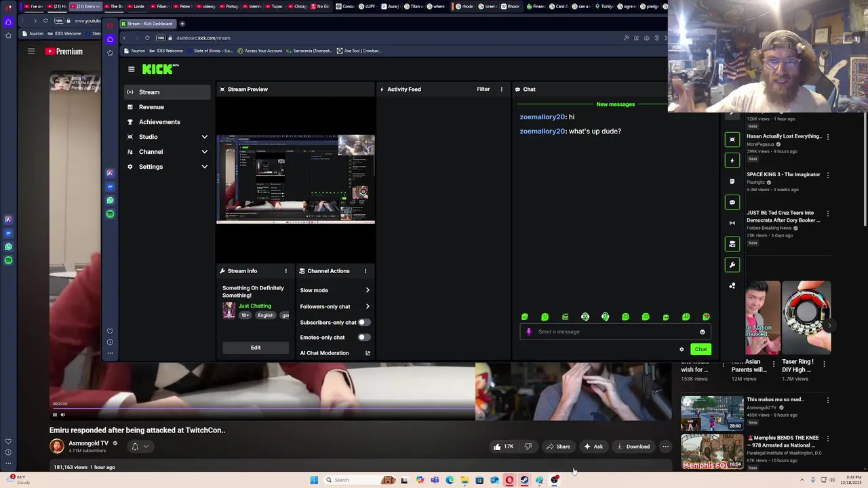Open Activity Feed three-dot options menu
The image size is (868, 488).
[502, 89]
